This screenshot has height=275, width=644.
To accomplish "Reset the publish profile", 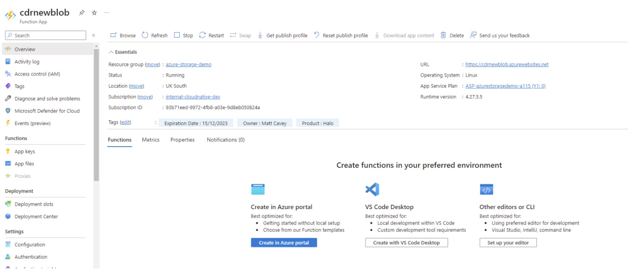I will pyautogui.click(x=341, y=35).
